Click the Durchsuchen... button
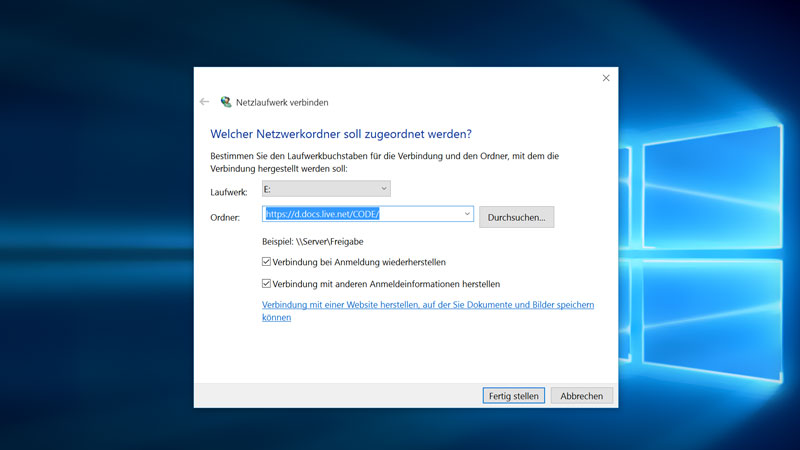 coord(516,217)
